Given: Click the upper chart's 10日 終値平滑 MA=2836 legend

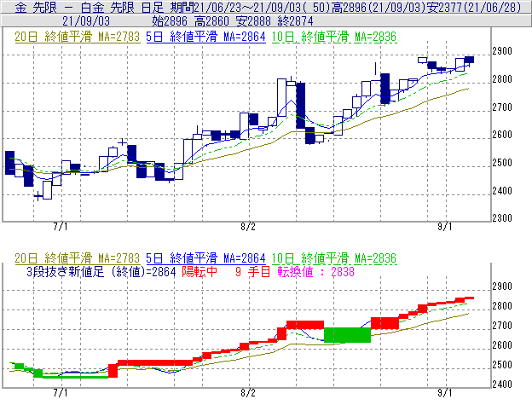Looking at the screenshot, I should click(x=334, y=37).
